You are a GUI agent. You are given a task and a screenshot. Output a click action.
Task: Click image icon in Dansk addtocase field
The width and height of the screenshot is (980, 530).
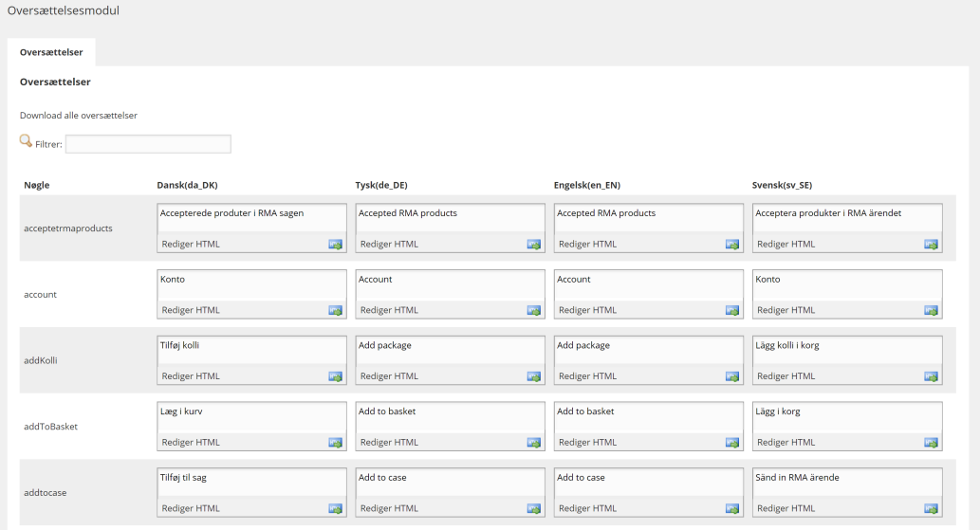[x=336, y=509]
